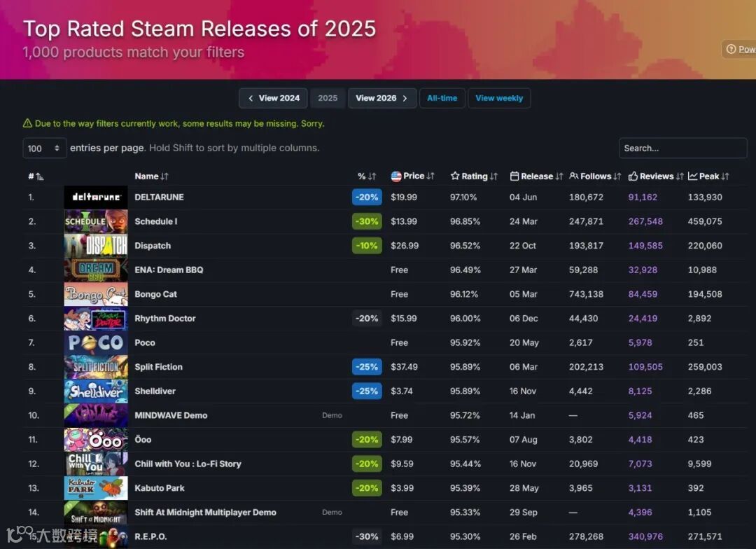Go to View 2024 charts
The image size is (756, 549).
274,98
